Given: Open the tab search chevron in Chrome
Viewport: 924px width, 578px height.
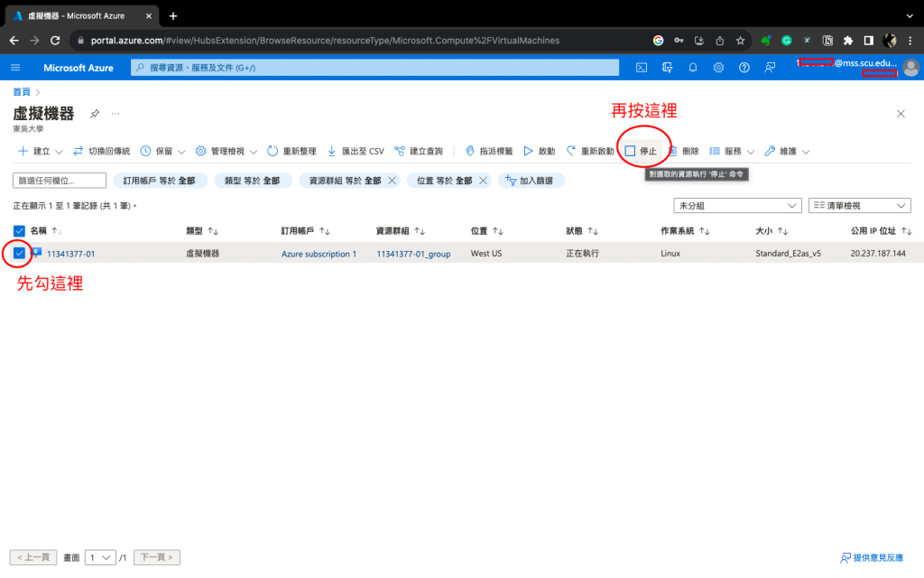Looking at the screenshot, I should tap(910, 16).
